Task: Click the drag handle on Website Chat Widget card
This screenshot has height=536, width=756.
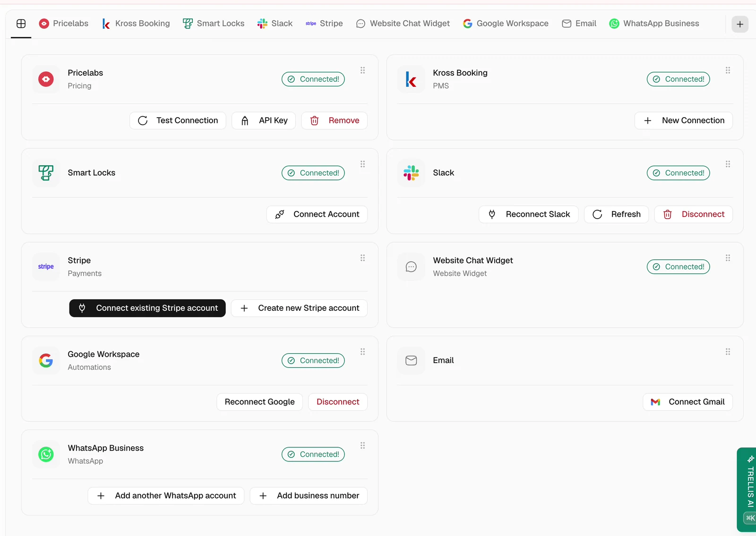Action: [728, 258]
